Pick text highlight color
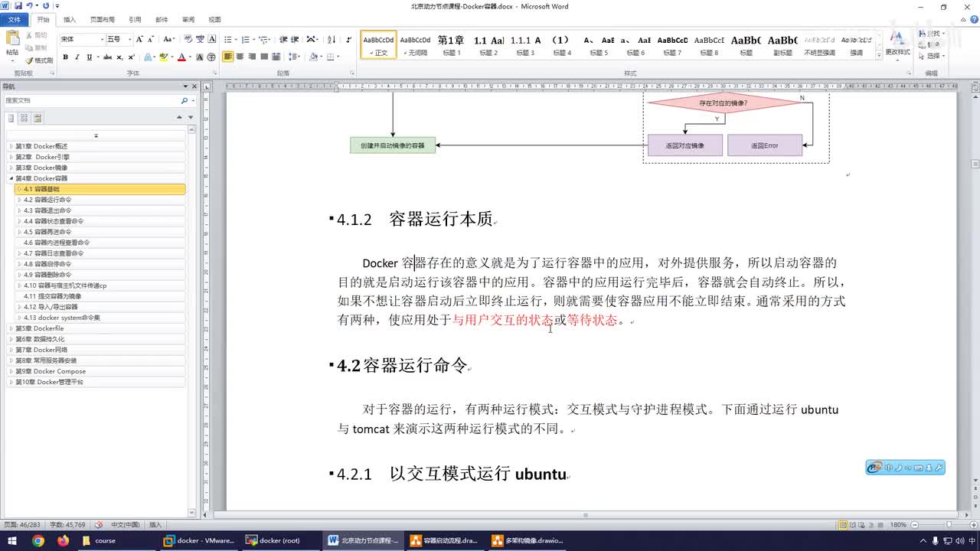The height and width of the screenshot is (551, 980). coord(163,57)
